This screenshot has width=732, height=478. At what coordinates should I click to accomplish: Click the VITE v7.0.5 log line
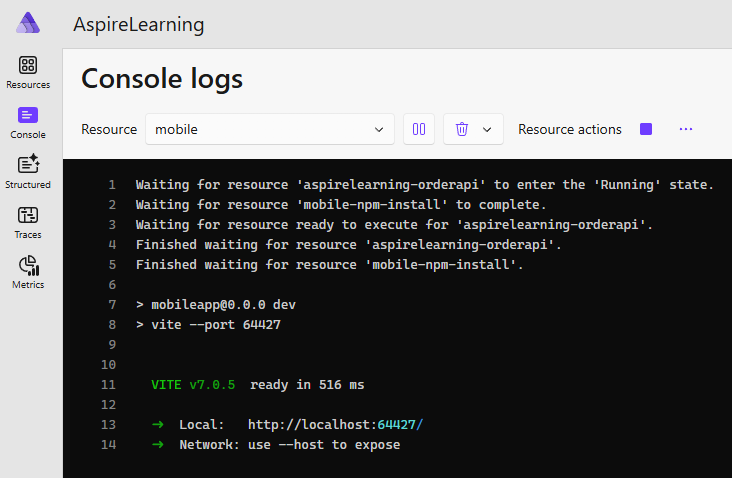pyautogui.click(x=258, y=385)
